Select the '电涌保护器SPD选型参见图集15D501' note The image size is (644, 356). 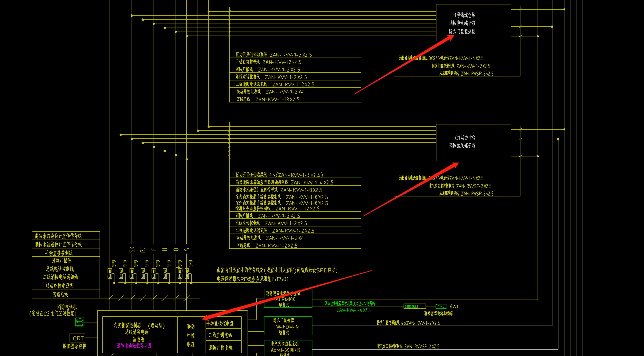[x=253, y=279]
